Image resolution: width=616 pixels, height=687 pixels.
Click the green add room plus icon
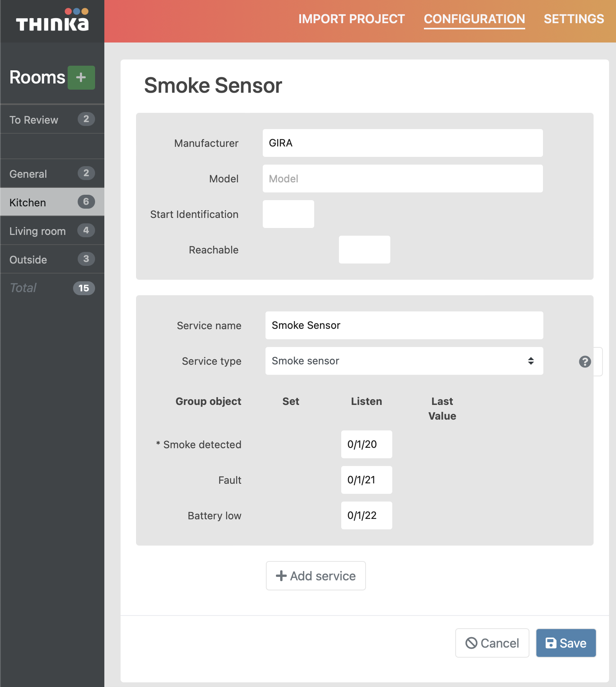(x=81, y=78)
